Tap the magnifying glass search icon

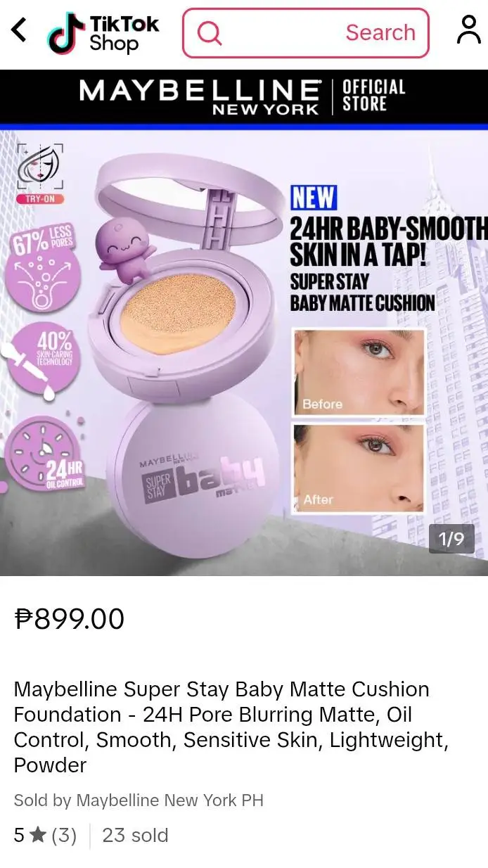(x=209, y=33)
